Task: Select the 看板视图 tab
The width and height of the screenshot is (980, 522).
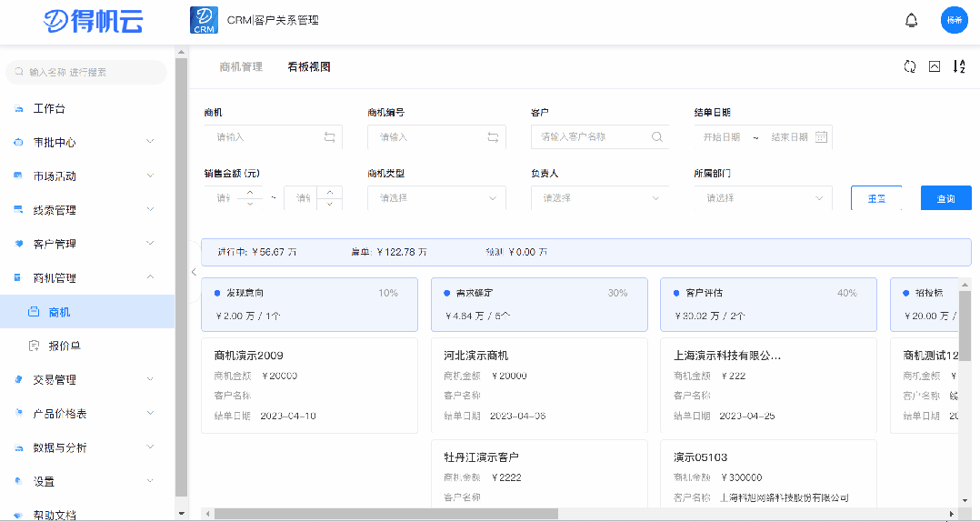Action: [x=309, y=66]
